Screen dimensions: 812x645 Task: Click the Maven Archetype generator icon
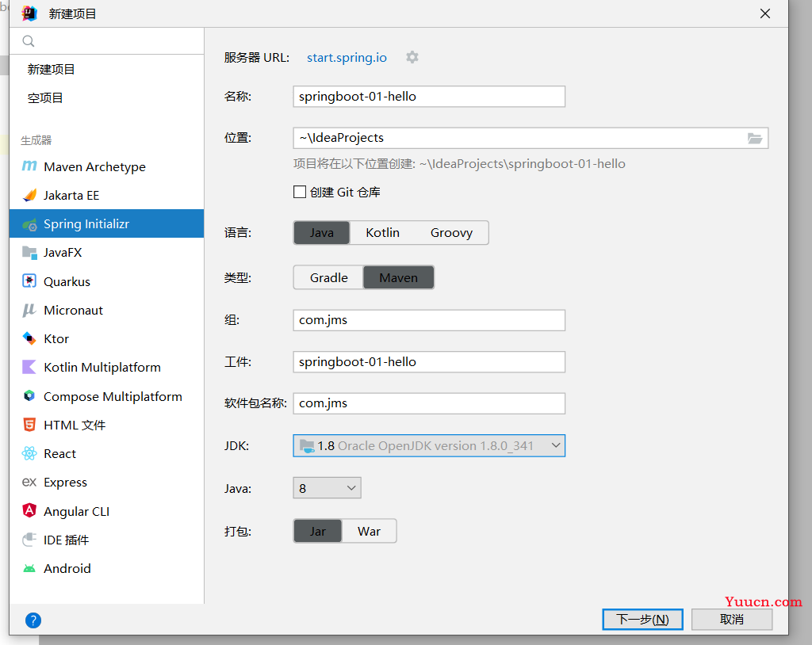point(29,166)
